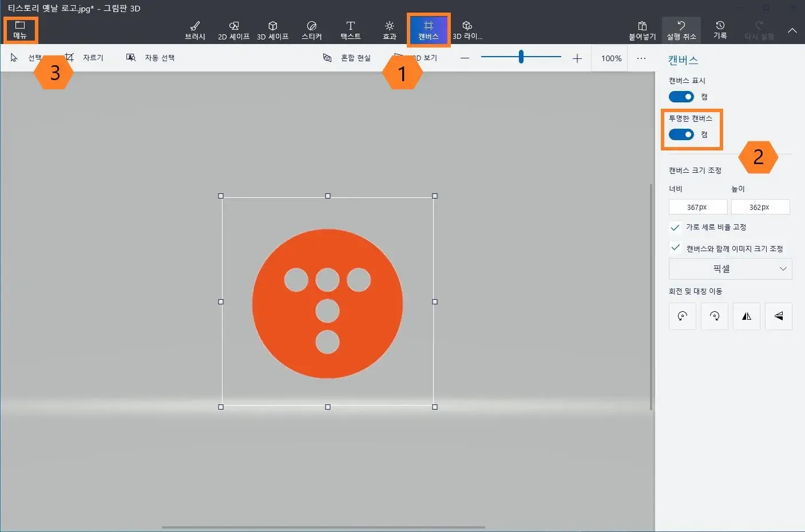Click the canvas bottom-right corner handle

pos(435,407)
